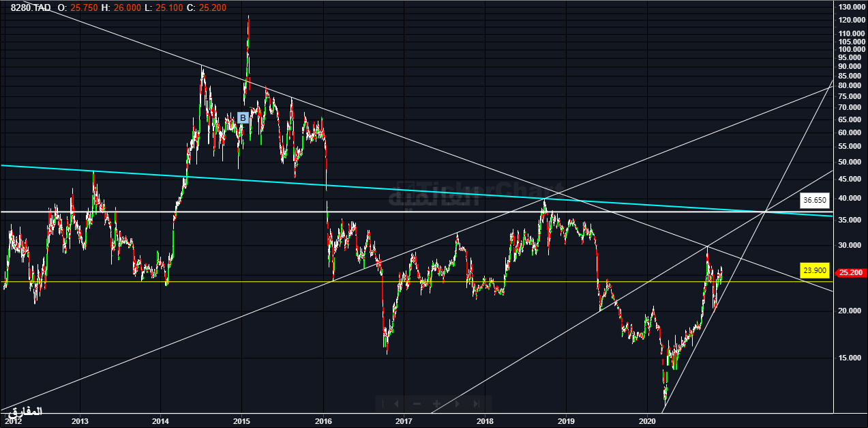The image size is (868, 428).
Task: Click the 2016 label on time axis
Action: click(323, 421)
